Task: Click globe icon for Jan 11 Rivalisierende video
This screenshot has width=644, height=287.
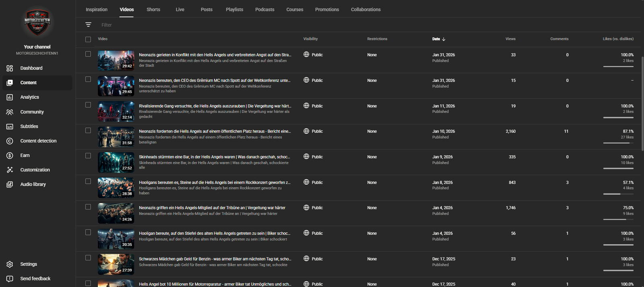Action: click(x=306, y=106)
